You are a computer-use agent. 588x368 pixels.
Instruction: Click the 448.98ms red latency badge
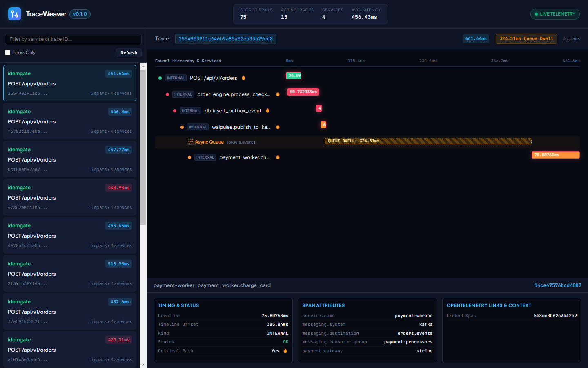(x=119, y=188)
